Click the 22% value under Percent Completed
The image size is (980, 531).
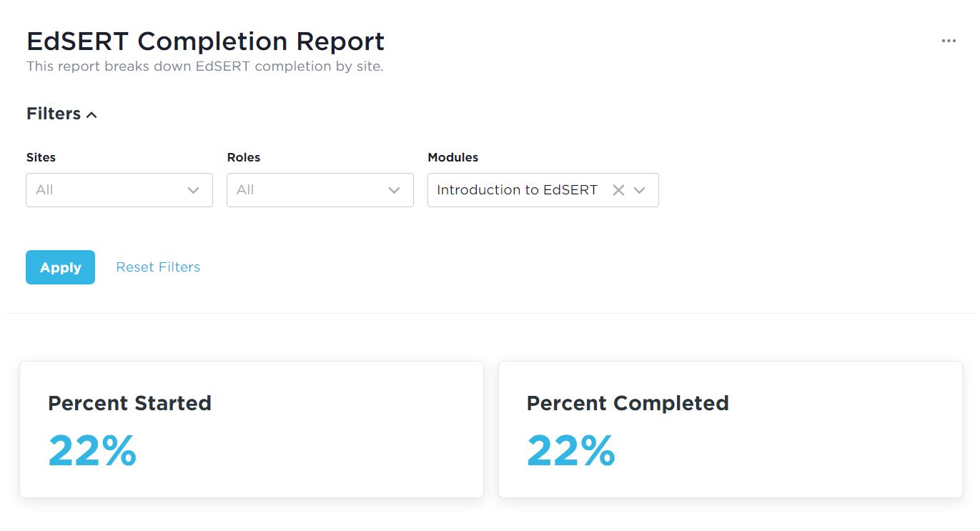pyautogui.click(x=571, y=450)
